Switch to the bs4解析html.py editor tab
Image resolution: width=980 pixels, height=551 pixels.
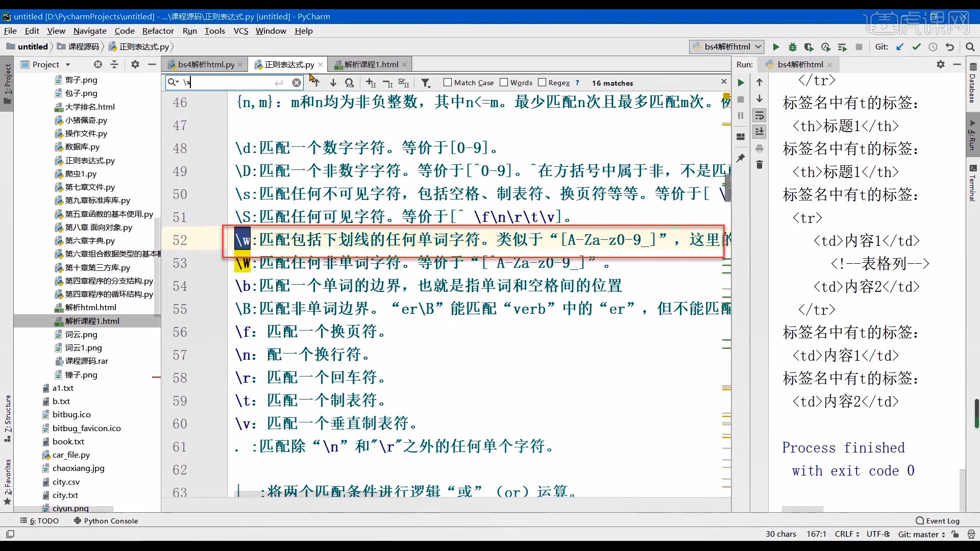206,64
